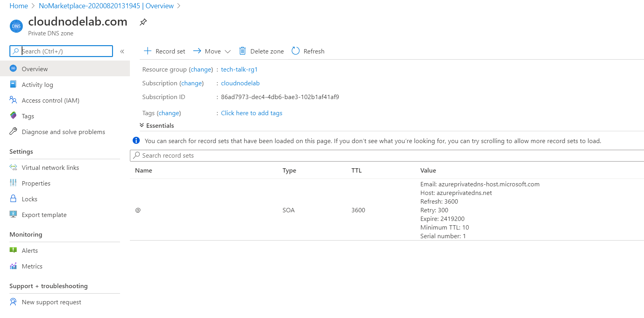Screen dimensions: 644x318
Task: Click the wrench icon for Diagnose problems
Action: (x=13, y=131)
